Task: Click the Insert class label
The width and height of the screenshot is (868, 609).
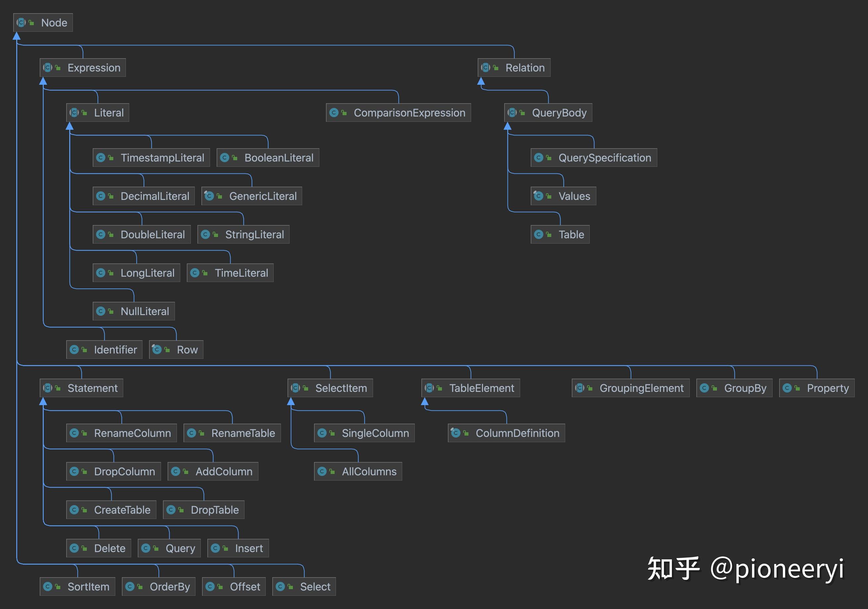Action: pyautogui.click(x=248, y=548)
